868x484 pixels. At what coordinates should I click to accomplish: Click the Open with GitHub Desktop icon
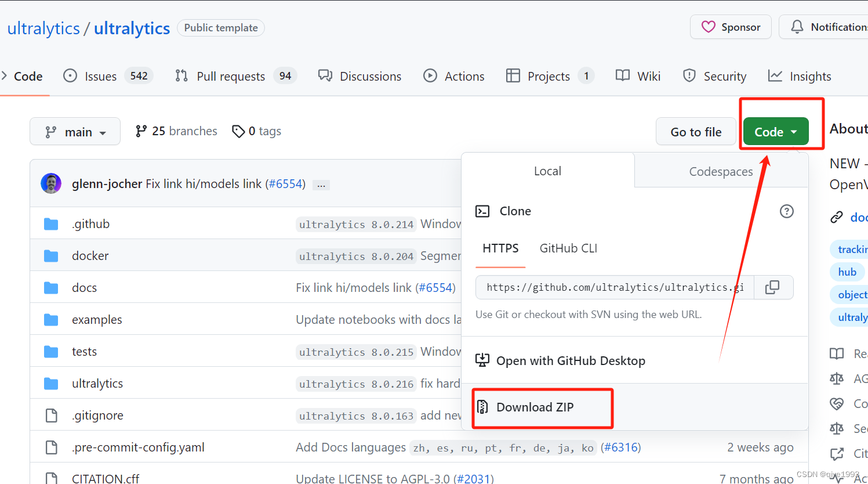click(482, 360)
